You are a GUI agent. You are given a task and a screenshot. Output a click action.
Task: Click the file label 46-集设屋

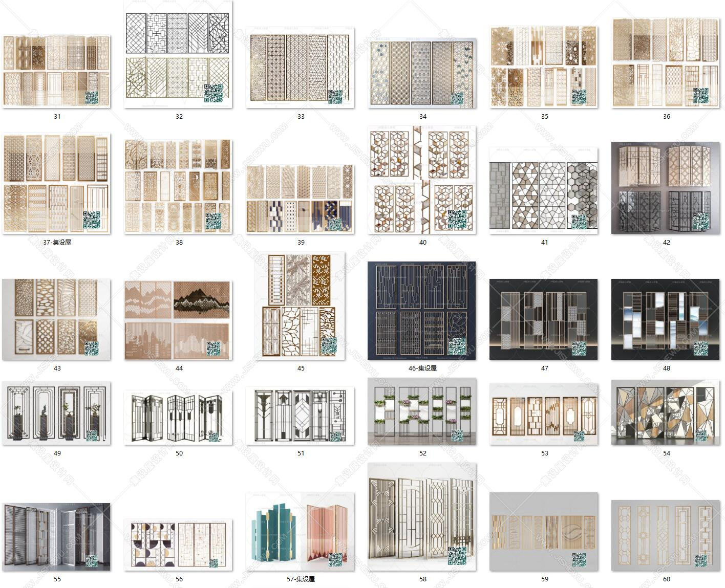pos(422,368)
